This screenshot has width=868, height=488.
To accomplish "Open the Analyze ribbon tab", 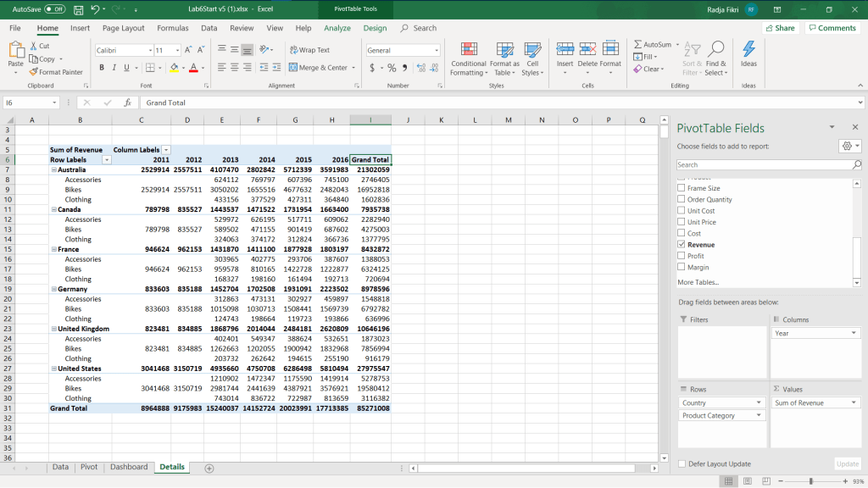I will [x=337, y=28].
